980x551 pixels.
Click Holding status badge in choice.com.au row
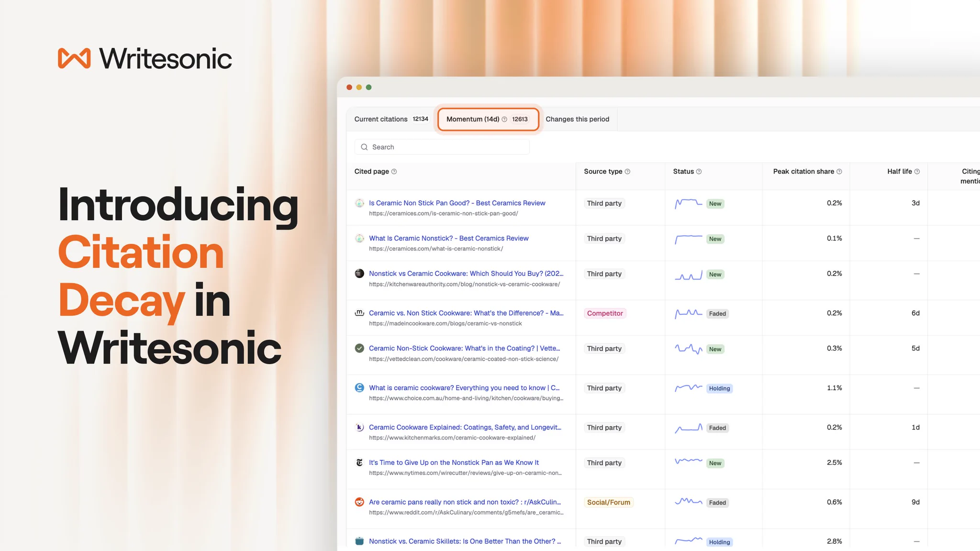point(719,388)
